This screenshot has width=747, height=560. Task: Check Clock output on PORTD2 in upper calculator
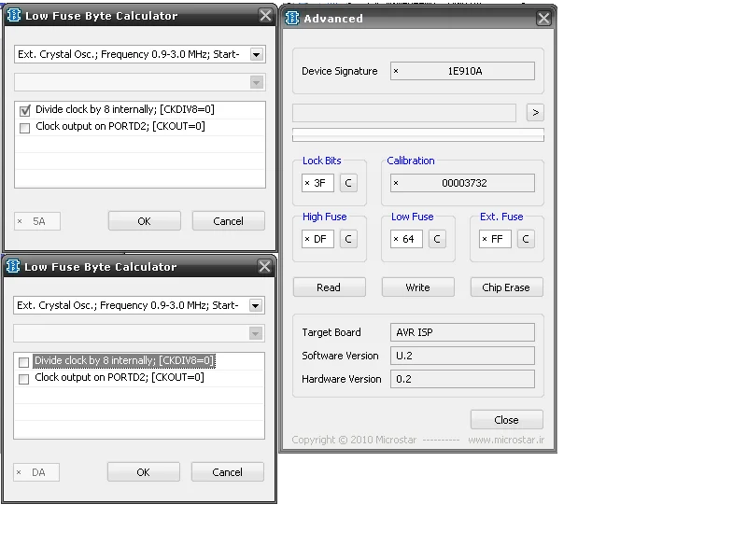pos(25,128)
